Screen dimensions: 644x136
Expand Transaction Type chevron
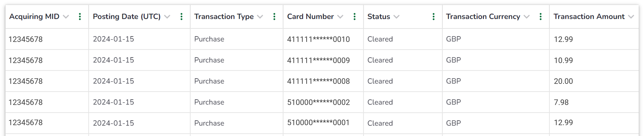(x=260, y=17)
